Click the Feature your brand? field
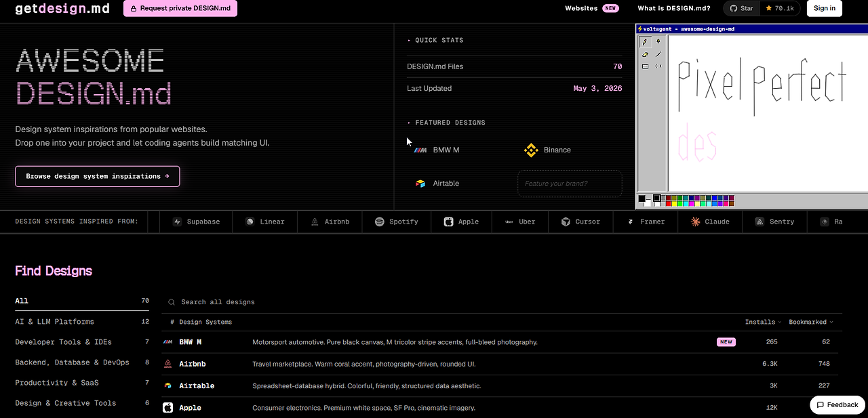This screenshot has height=418, width=868. pyautogui.click(x=570, y=184)
